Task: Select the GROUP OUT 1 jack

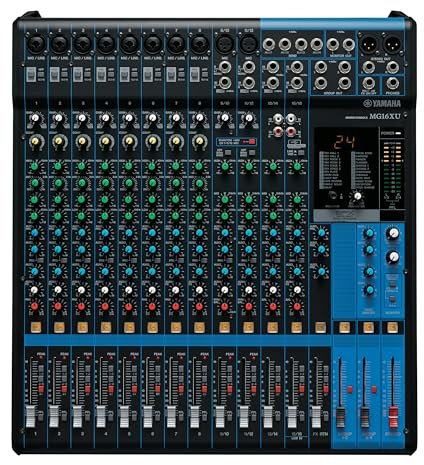Action: point(321,67)
